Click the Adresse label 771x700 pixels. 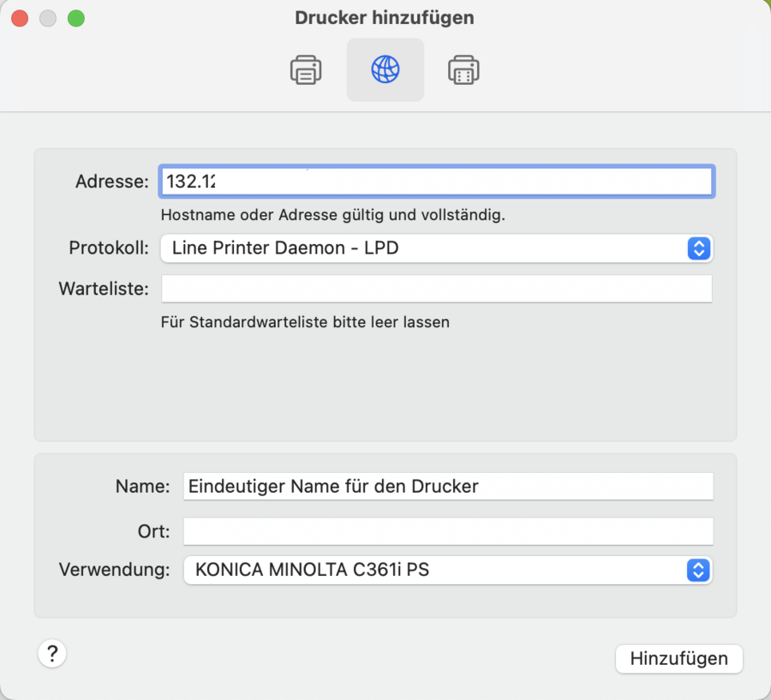[112, 182]
